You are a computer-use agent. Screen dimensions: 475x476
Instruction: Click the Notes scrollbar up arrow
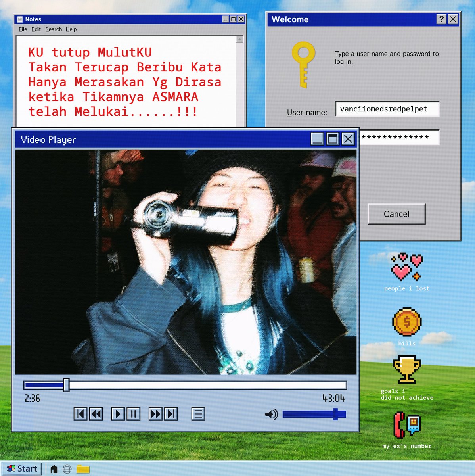[x=239, y=39]
